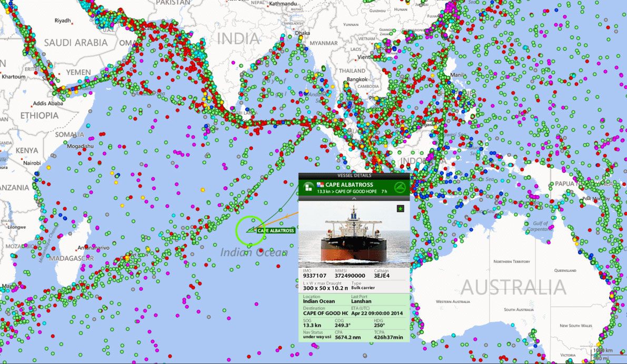Click the SAUDI ARABIA country label
Image resolution: width=627 pixels, height=364 pixels.
(x=75, y=43)
